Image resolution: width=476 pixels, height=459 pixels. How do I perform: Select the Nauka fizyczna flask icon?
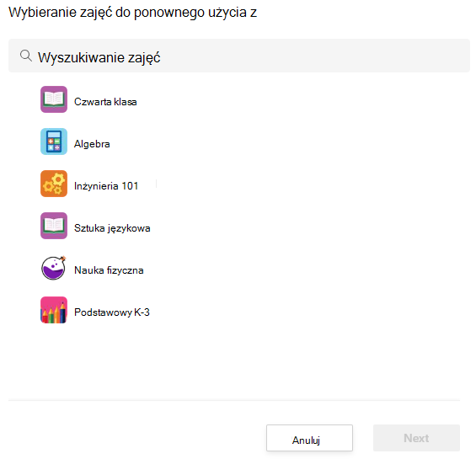coord(54,268)
